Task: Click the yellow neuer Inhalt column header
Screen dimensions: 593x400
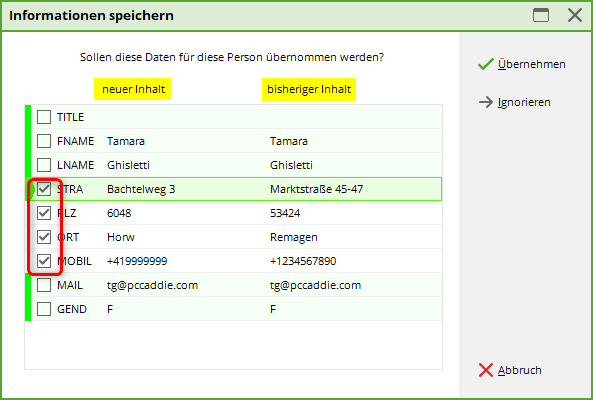Action: [132, 89]
